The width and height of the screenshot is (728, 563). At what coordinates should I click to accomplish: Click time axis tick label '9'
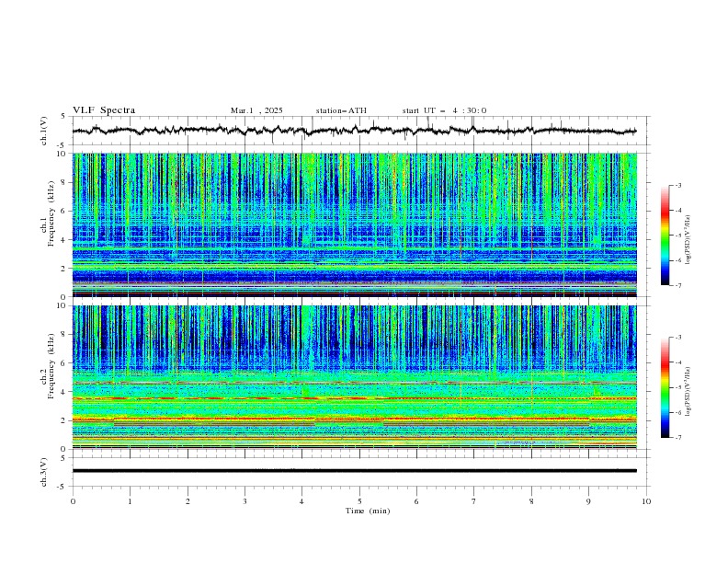point(588,501)
